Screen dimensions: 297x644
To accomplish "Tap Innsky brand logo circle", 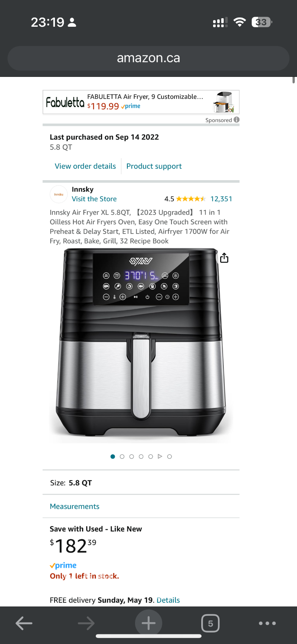I will (59, 194).
